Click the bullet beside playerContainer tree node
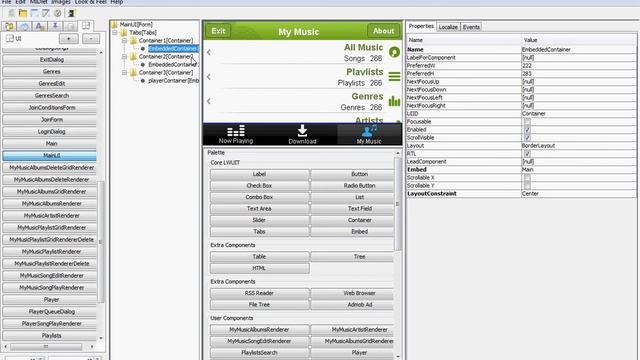 [x=143, y=81]
